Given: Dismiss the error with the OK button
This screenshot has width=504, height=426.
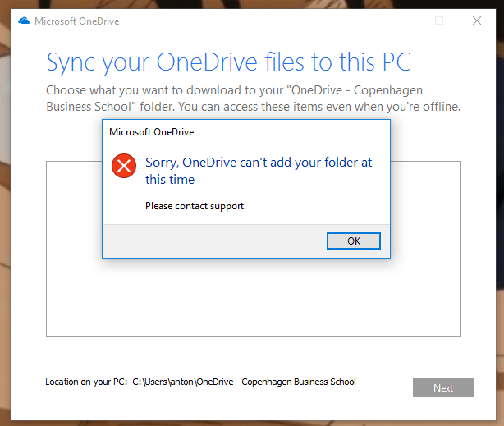Looking at the screenshot, I should click(354, 240).
